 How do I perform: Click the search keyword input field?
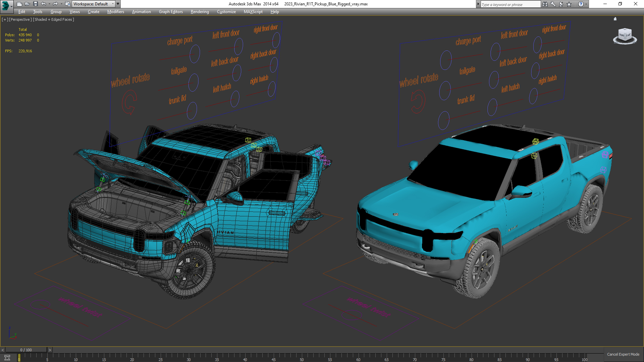(x=510, y=4)
